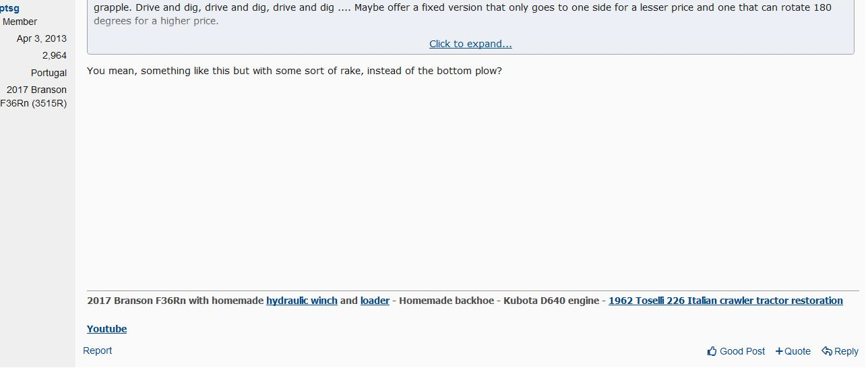Screen dimensions: 868x368
Task: Open the loader link in signature
Action: (375, 301)
